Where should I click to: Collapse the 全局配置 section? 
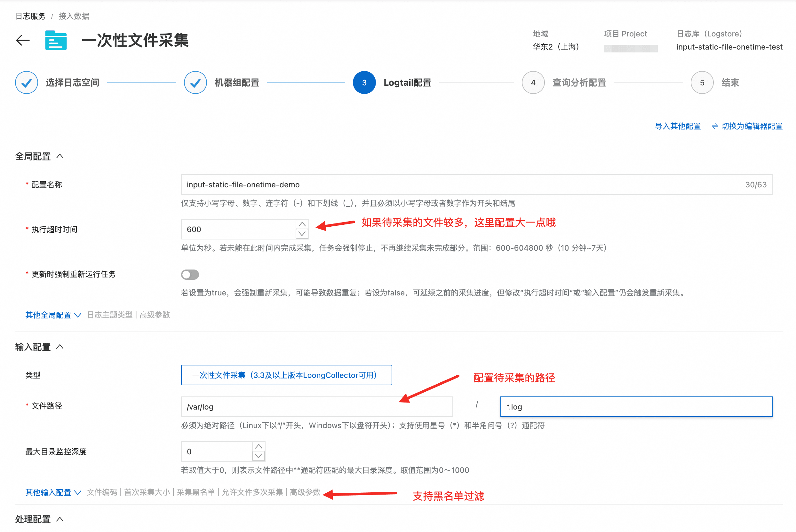click(60, 156)
